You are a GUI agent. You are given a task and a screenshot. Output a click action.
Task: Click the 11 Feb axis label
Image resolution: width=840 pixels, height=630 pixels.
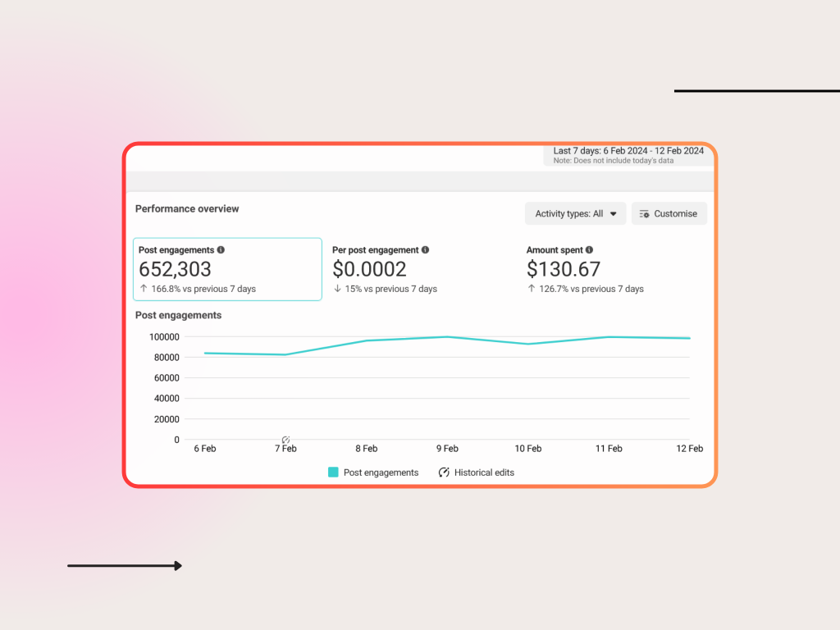(609, 449)
